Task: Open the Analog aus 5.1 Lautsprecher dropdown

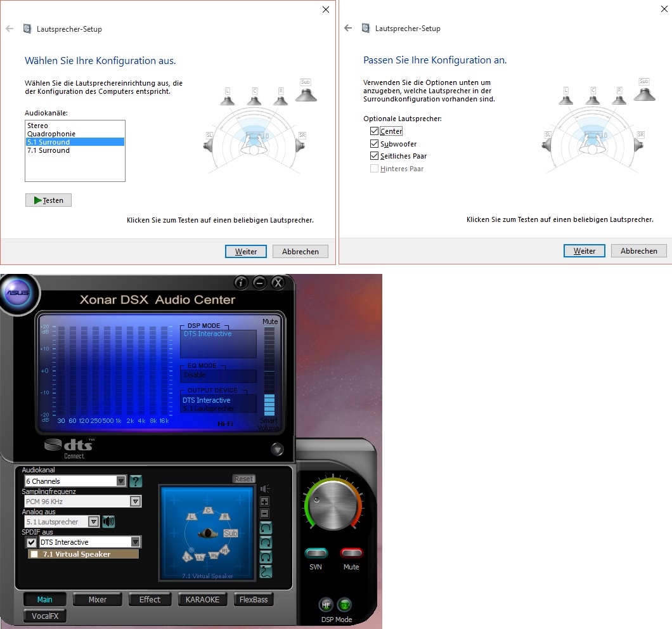Action: 61,521
